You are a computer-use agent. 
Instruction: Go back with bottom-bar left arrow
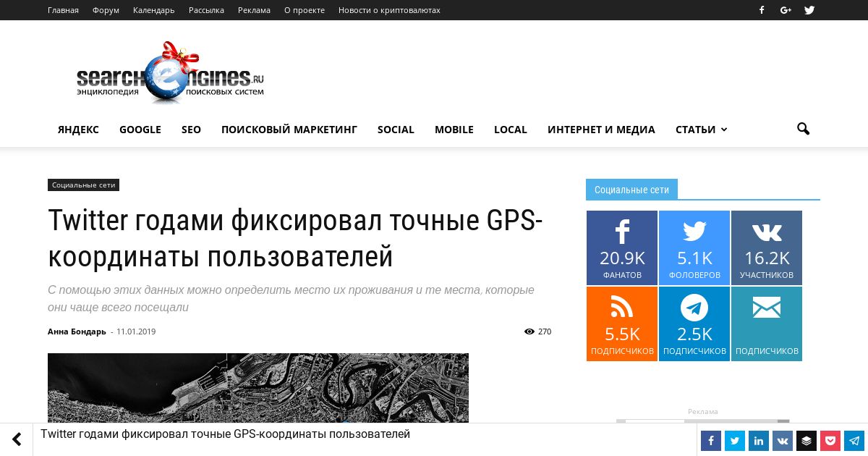tap(16, 439)
